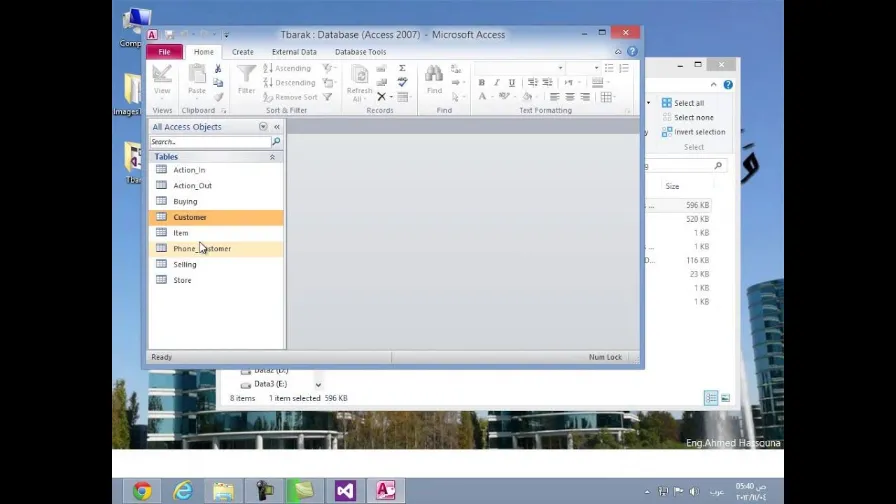Screen dimensions: 896x504
Task: Sort records Descending
Action: tap(289, 82)
